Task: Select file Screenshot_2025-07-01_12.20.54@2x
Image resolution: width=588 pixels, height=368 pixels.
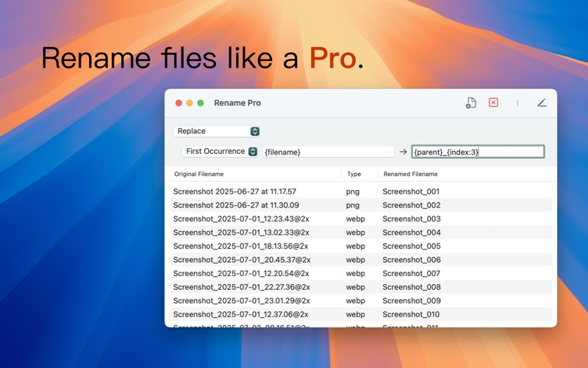Action: 241,273
